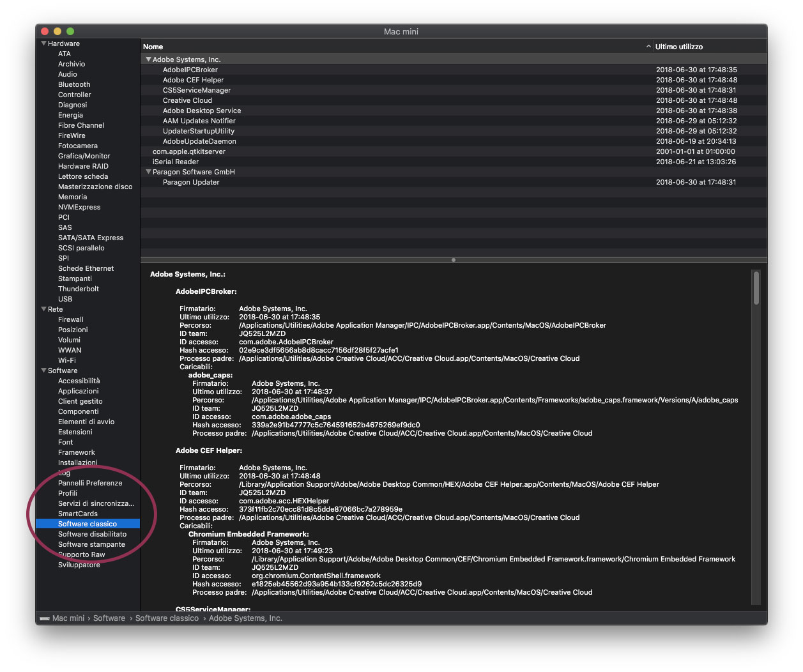
Task: Select the Paragon Updater row
Action: pyautogui.click(x=454, y=182)
